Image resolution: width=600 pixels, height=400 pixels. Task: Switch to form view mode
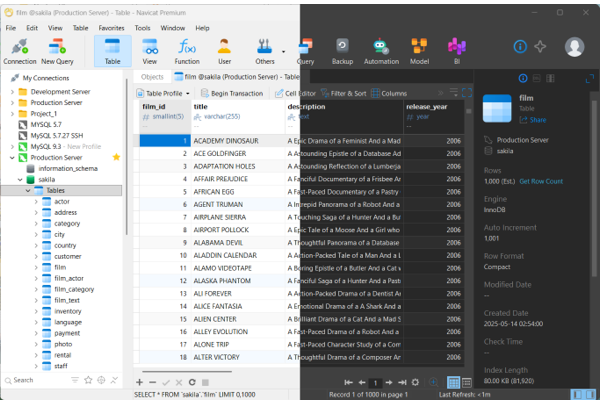pos(467,382)
